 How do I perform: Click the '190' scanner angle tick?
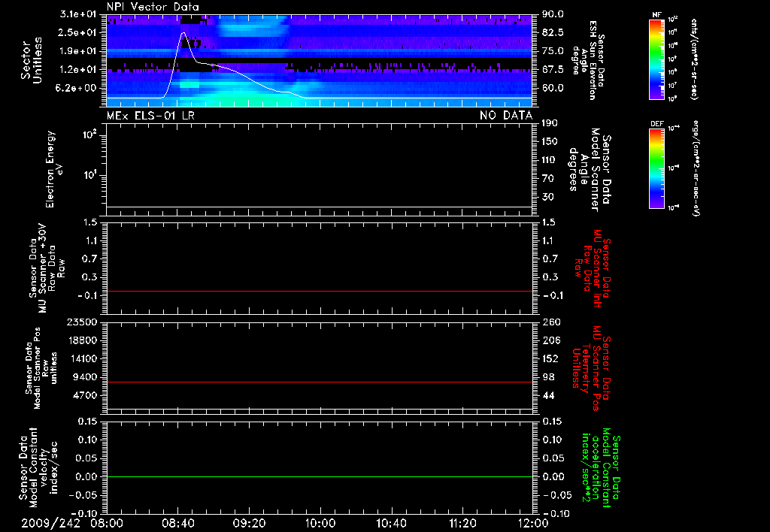[x=550, y=123]
